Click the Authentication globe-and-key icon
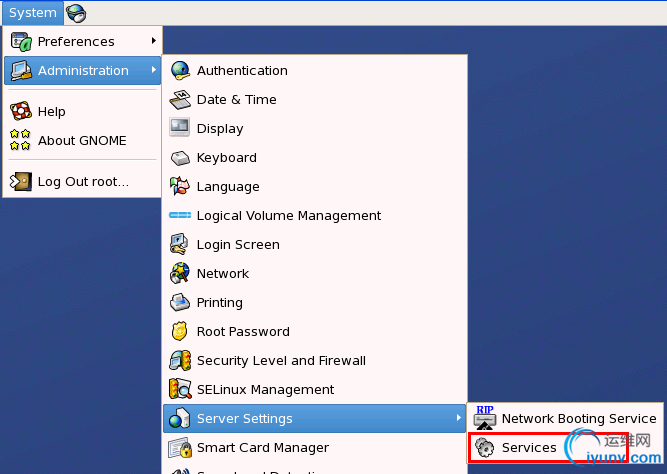667x474 pixels. 180,71
